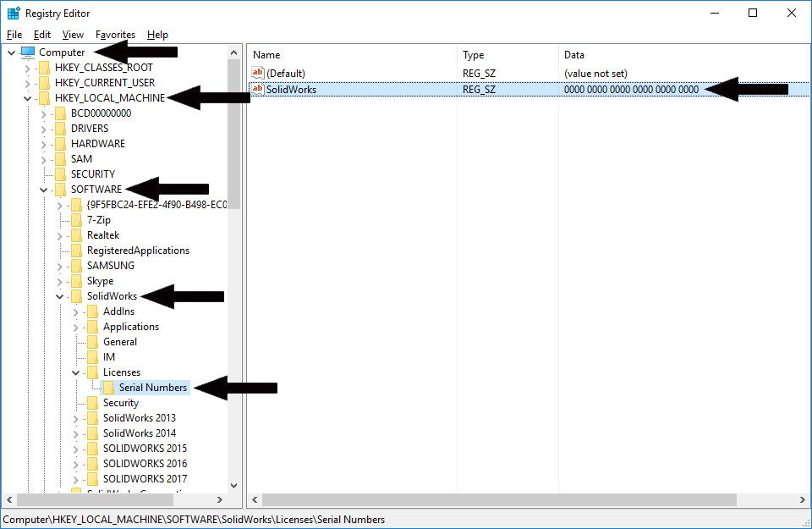
Task: Collapse the SOFTWARE key
Action: tap(43, 190)
